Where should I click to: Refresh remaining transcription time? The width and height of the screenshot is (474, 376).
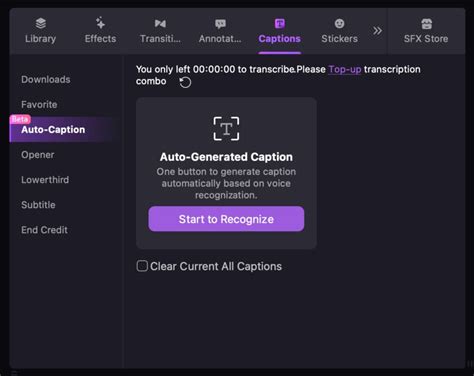click(185, 82)
